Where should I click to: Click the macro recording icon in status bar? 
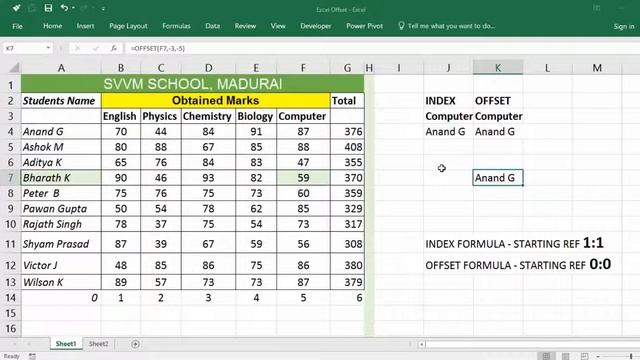32,356
